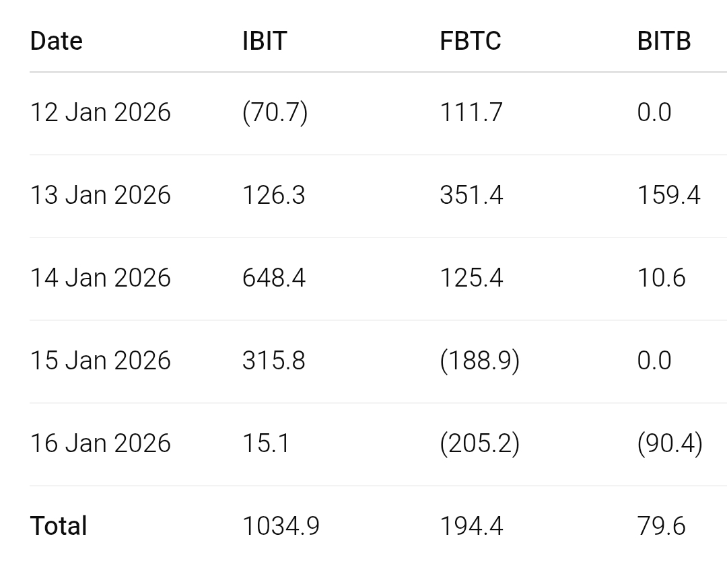Select BITB outflow value (90.4)

[670, 443]
